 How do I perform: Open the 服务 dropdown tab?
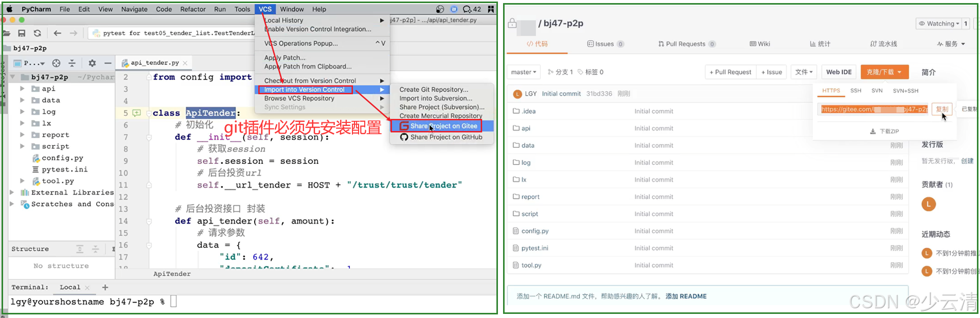951,44
